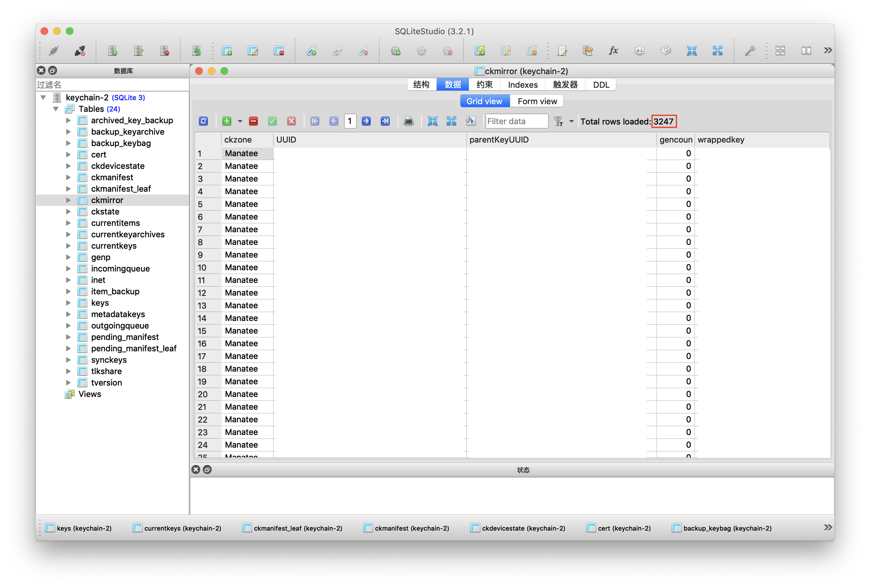Open the filter mode dropdown arrow
The image size is (870, 588).
(571, 121)
